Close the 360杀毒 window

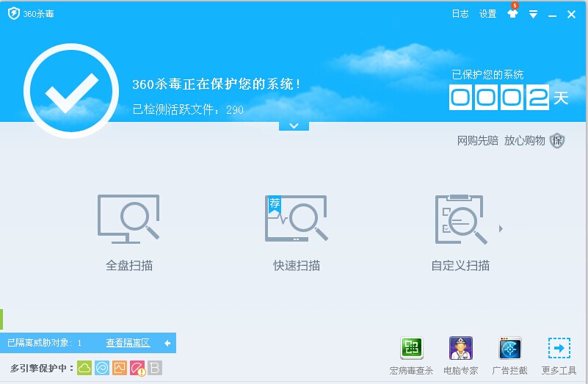pos(572,14)
